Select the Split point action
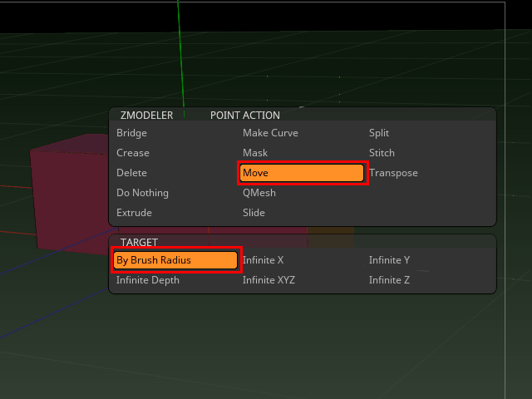Screen dimensions: 532x399 pyautogui.click(x=379, y=133)
